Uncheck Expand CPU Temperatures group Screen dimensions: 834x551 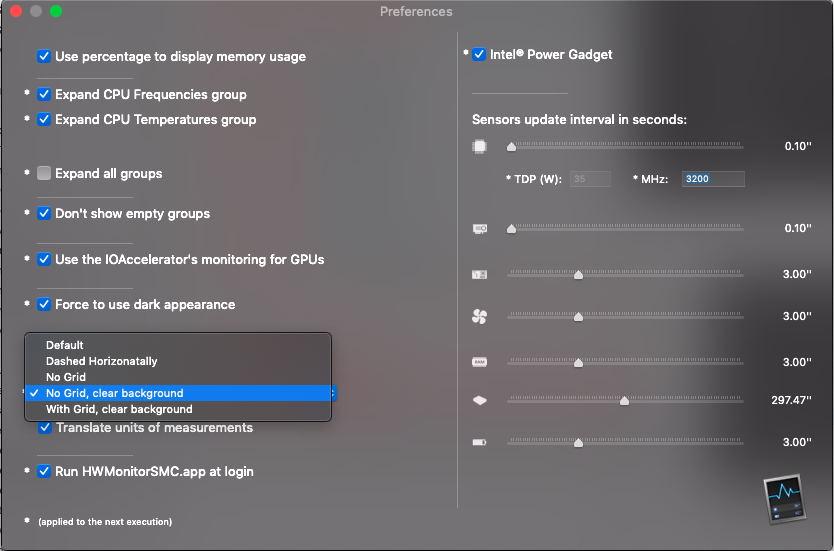(44, 119)
